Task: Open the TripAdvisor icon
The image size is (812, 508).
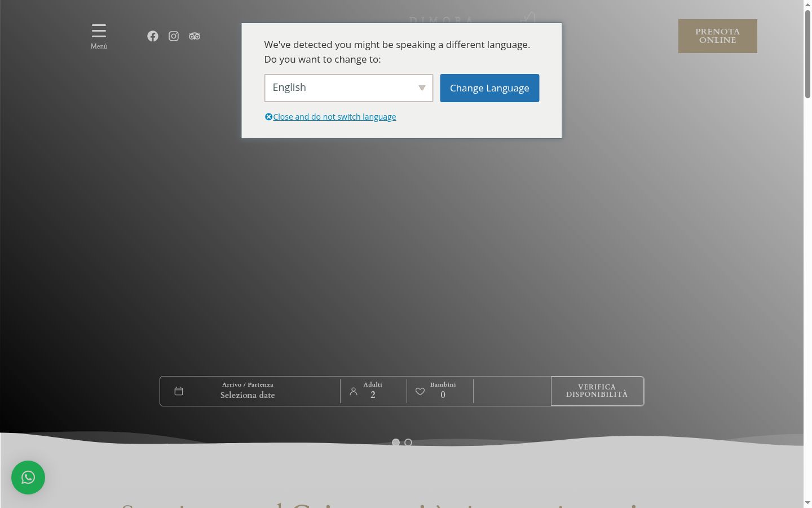Action: 195,36
